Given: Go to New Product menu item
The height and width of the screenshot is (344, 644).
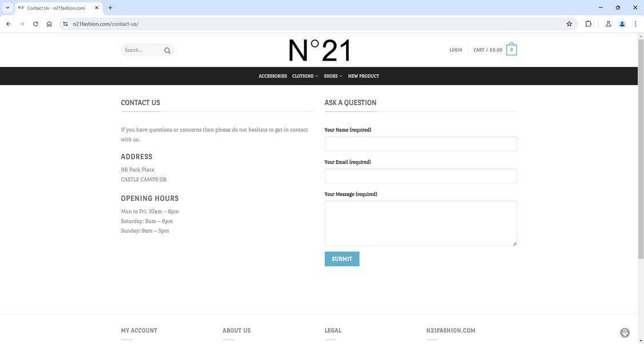Looking at the screenshot, I should click(x=363, y=76).
